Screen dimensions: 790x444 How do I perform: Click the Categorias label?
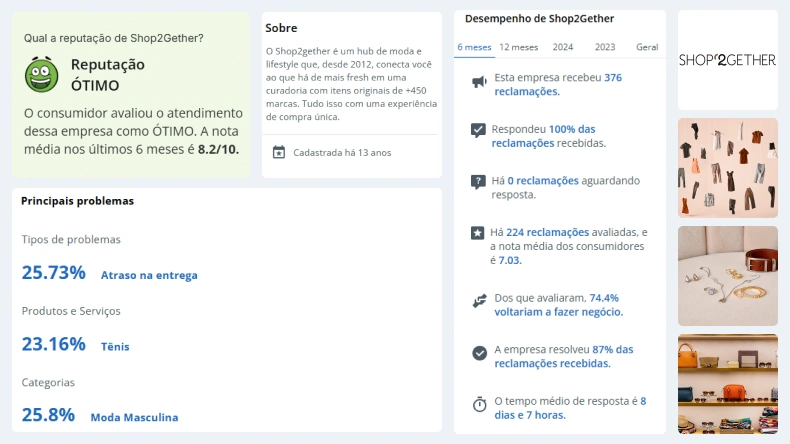pyautogui.click(x=48, y=383)
